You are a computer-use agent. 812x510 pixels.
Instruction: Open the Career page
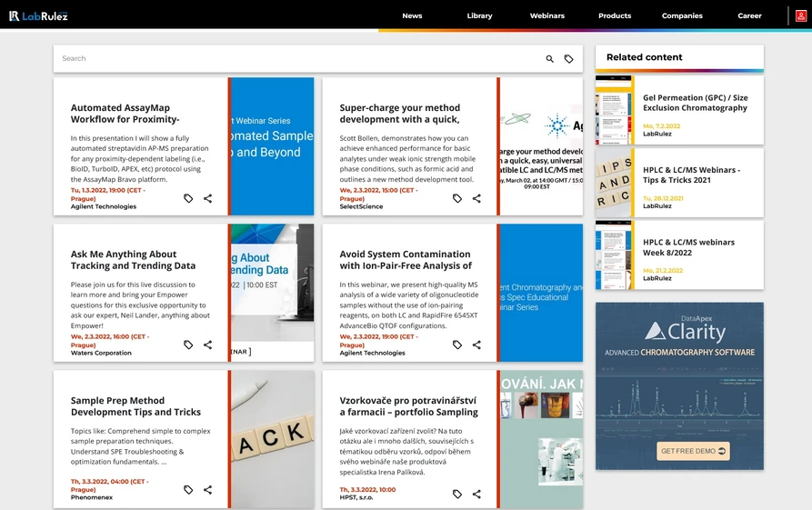click(x=749, y=16)
